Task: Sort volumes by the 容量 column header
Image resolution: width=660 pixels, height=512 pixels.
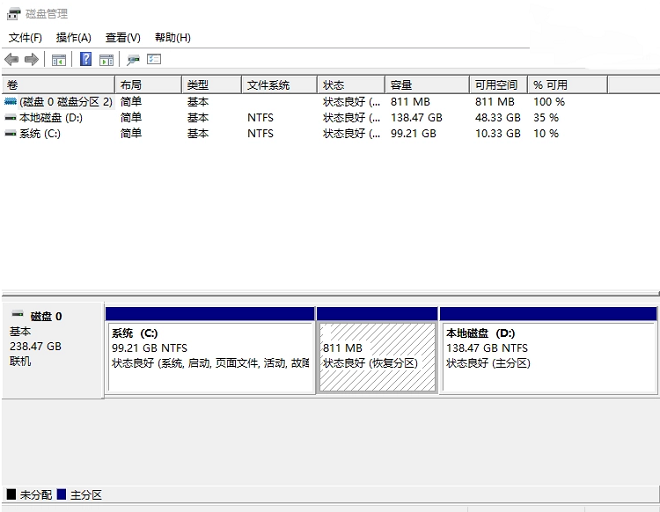Action: coord(425,85)
